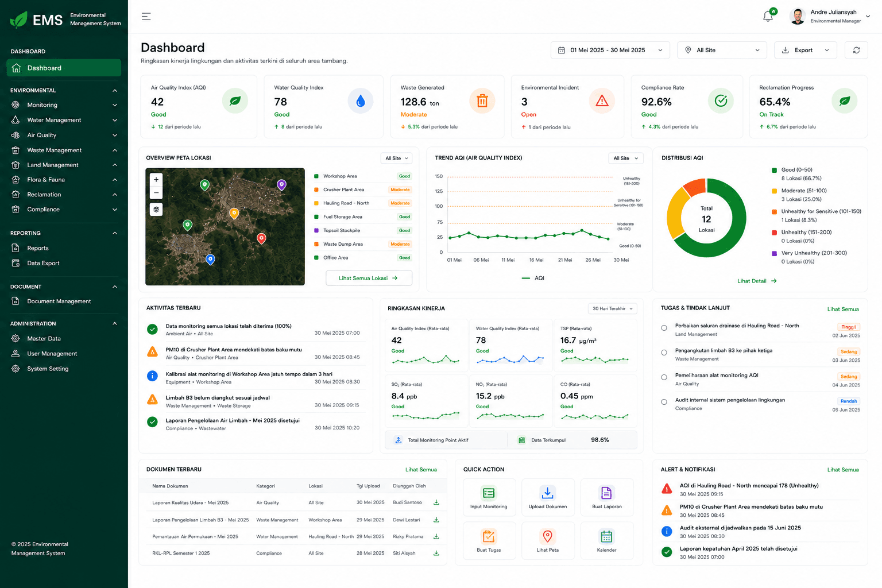This screenshot has height=588, width=882.
Task: Follow the Lihat Detail link
Action: 757,281
